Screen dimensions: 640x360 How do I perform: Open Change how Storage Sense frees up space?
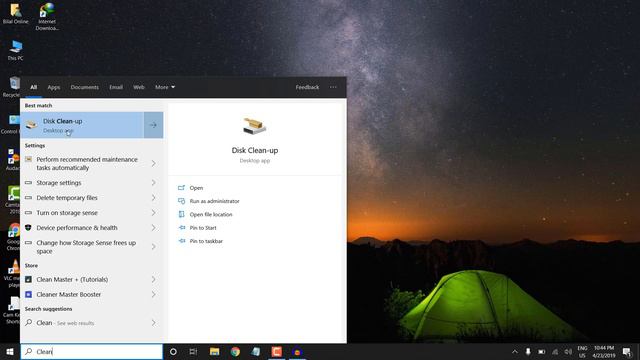click(92, 247)
